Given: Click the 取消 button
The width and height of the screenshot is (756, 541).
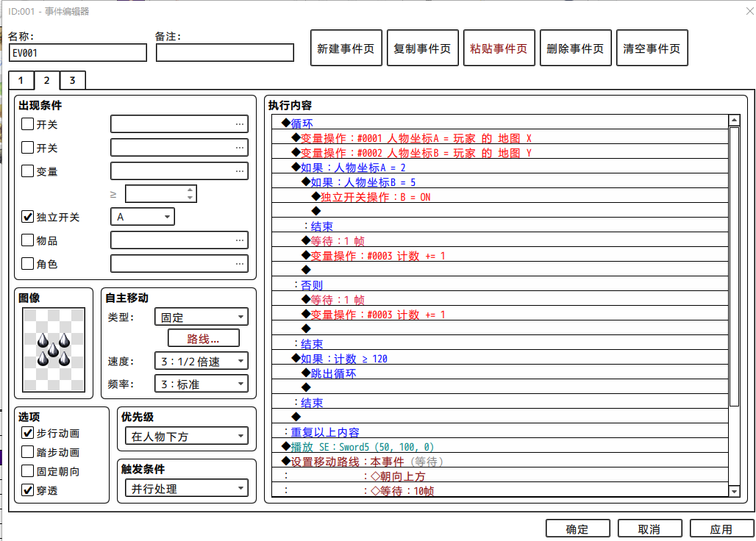Looking at the screenshot, I should point(649,529).
